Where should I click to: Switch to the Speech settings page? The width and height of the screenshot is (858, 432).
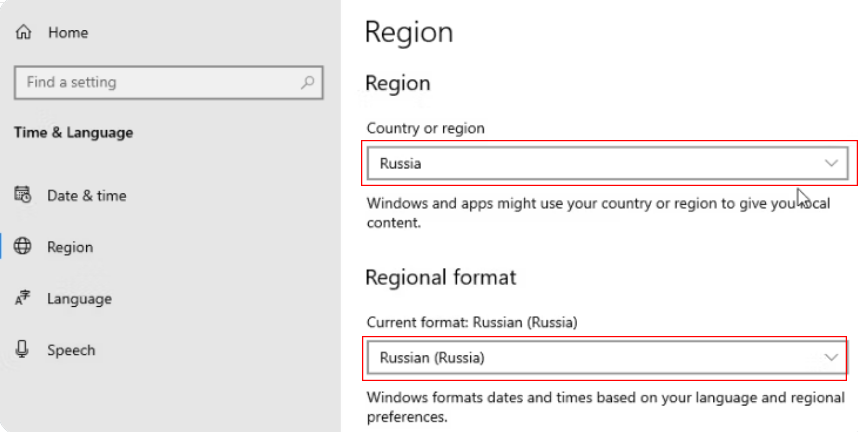click(x=71, y=350)
